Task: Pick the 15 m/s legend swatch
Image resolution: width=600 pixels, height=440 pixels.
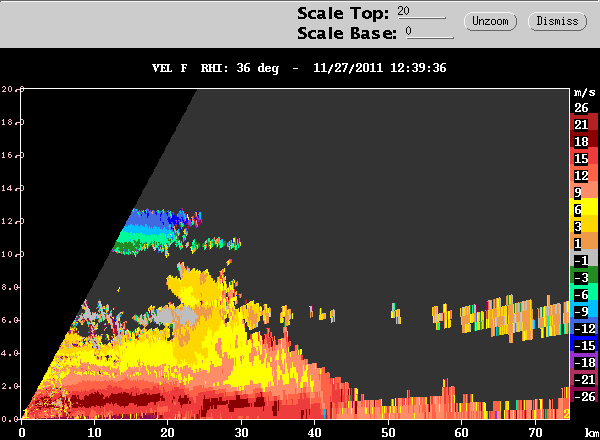Action: 584,158
